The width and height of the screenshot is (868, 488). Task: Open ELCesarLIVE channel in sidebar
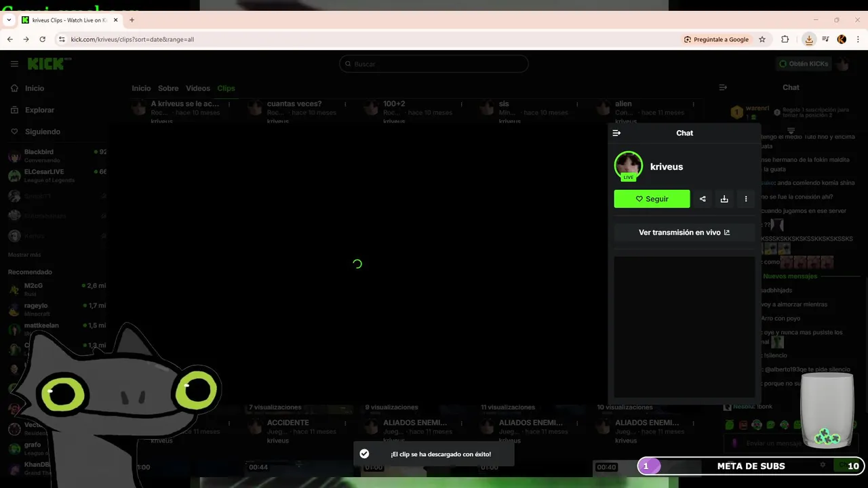57,176
